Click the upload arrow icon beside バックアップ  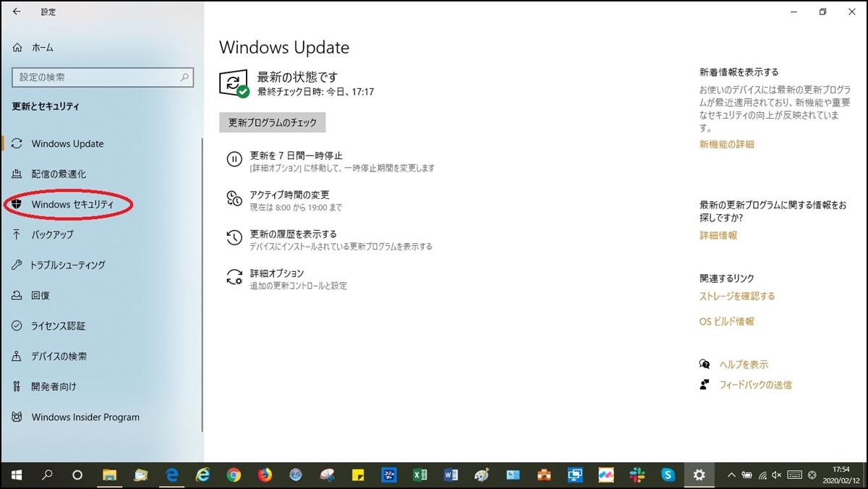click(x=17, y=235)
